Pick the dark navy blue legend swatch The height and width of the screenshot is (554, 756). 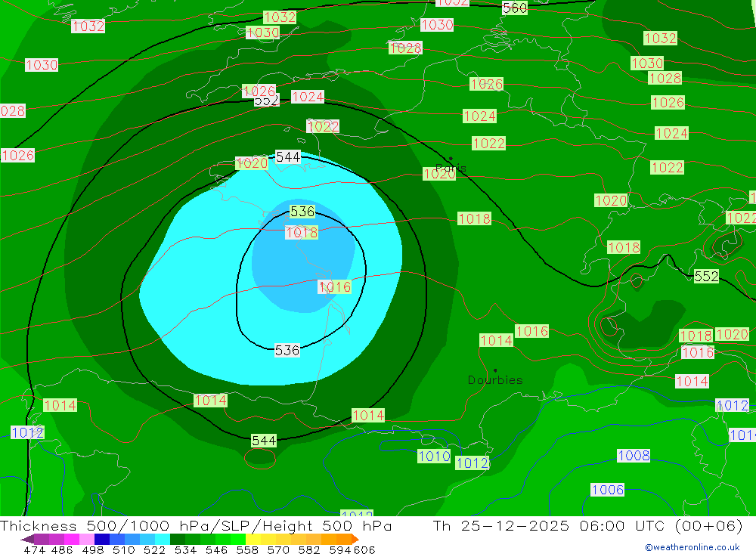[x=102, y=539]
